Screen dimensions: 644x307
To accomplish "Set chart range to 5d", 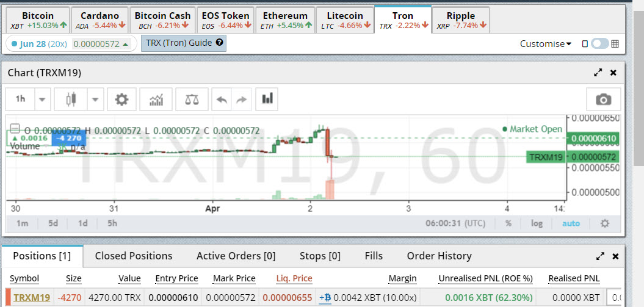I will point(52,223).
